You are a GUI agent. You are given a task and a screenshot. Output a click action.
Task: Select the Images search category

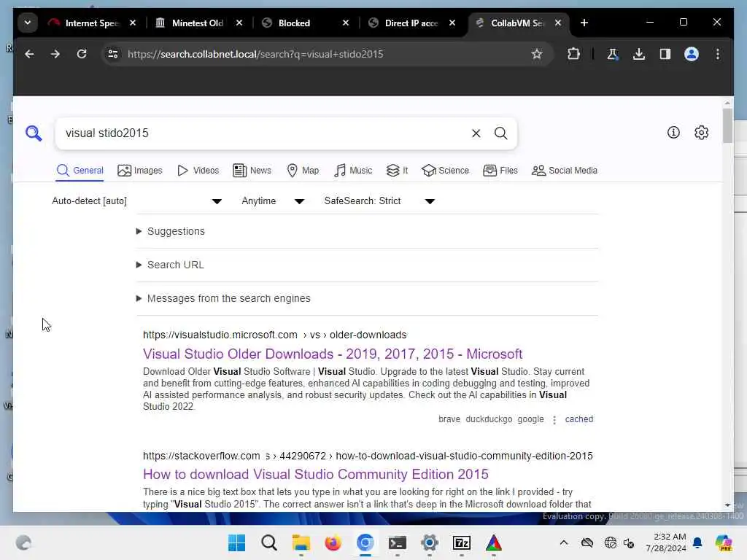(139, 171)
